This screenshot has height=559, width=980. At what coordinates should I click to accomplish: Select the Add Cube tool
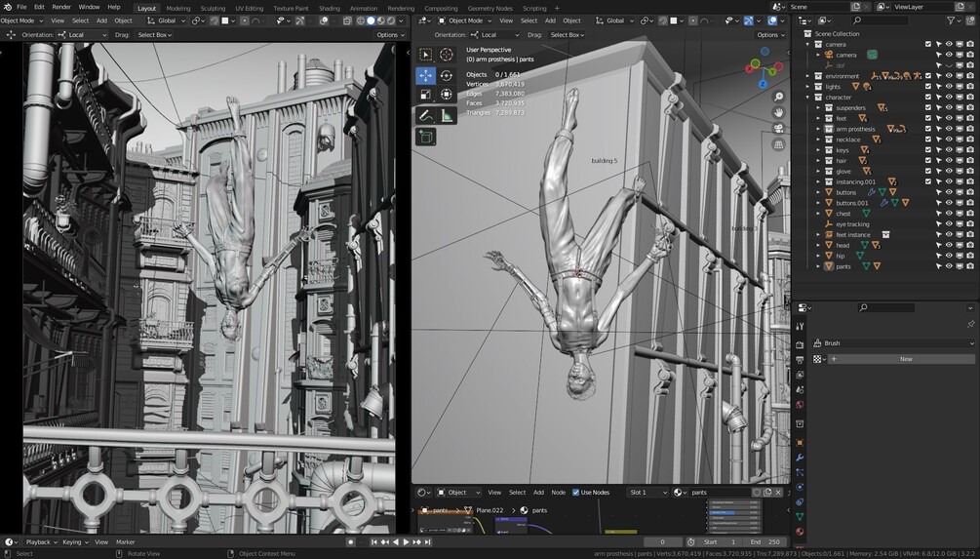coord(425,137)
